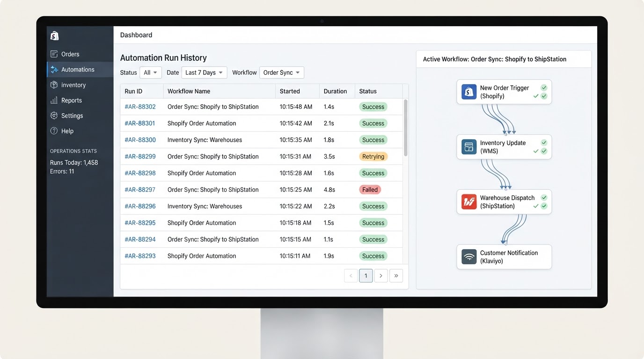Open run #AR-88295
Viewport: 644px width, 359px height.
tap(140, 223)
